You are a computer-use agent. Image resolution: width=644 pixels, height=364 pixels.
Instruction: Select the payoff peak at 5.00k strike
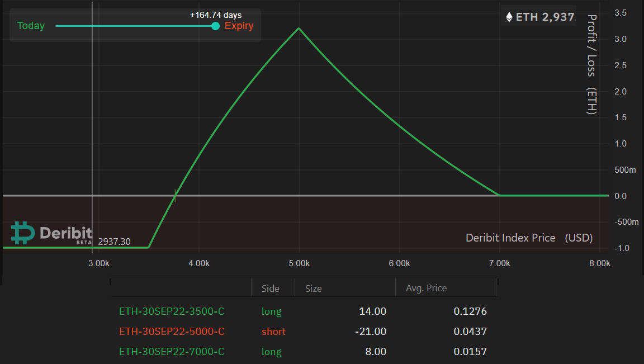point(299,28)
